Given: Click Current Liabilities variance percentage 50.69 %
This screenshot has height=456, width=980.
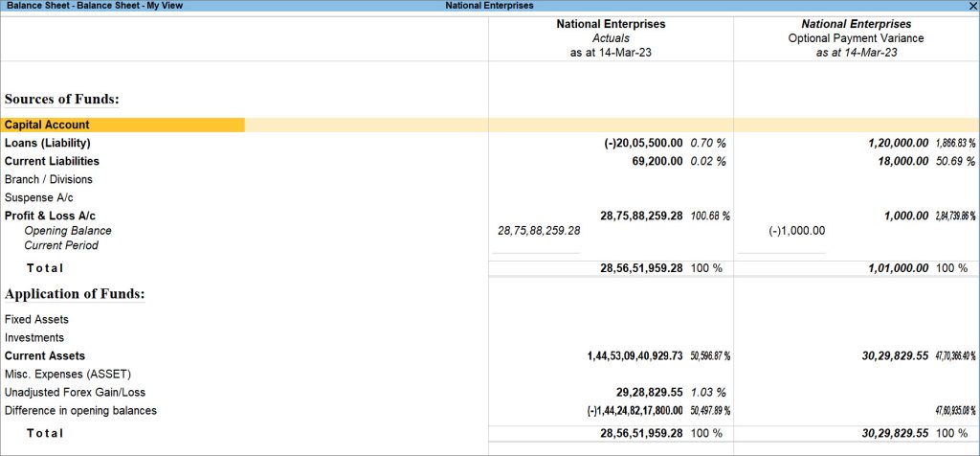Looking at the screenshot, I should [956, 161].
